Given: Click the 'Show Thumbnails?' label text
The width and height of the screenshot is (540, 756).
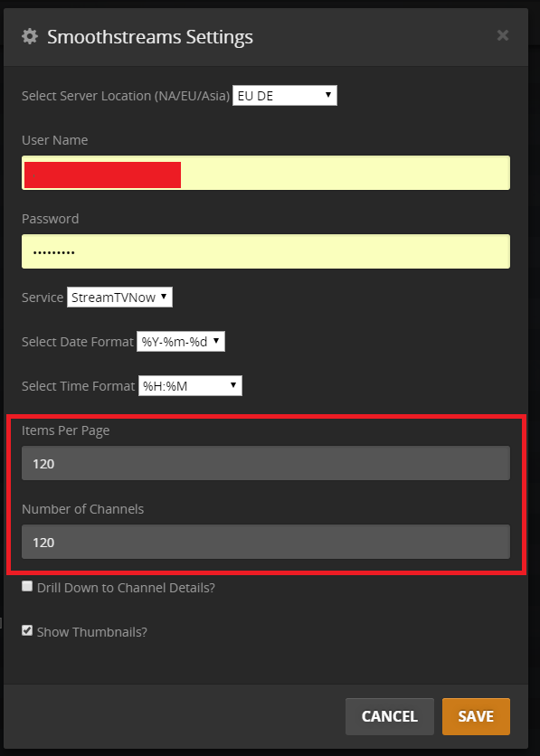Looking at the screenshot, I should coord(92,631).
